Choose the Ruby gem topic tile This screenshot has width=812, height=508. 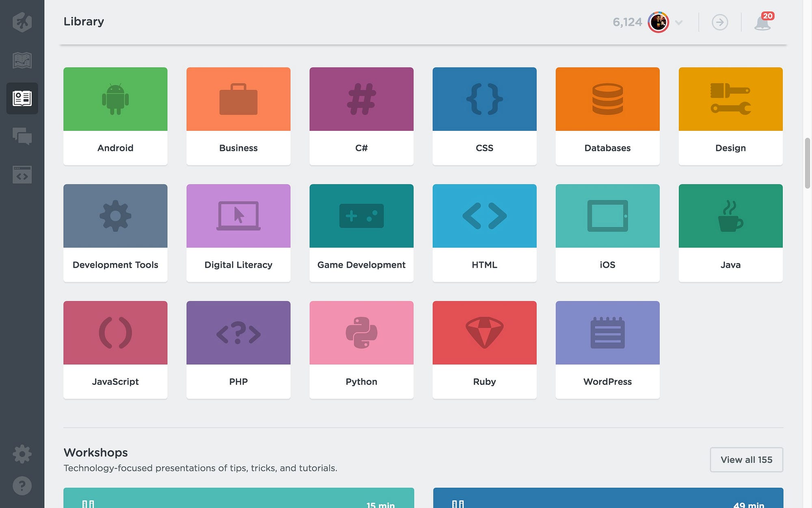[484, 350]
